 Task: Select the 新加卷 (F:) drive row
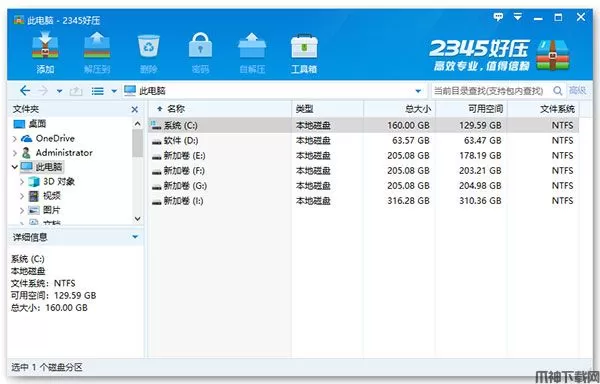point(364,171)
